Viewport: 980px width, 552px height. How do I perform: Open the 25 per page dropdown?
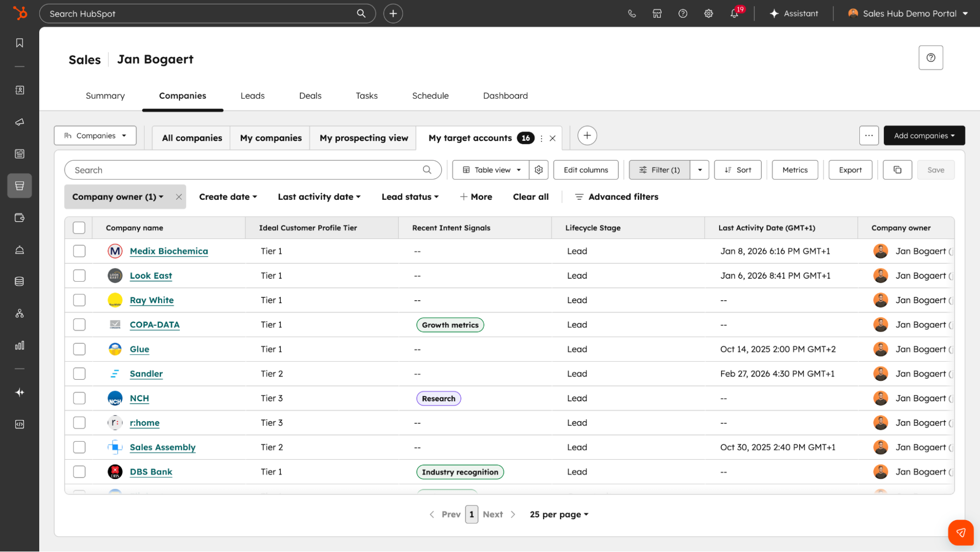pos(559,515)
